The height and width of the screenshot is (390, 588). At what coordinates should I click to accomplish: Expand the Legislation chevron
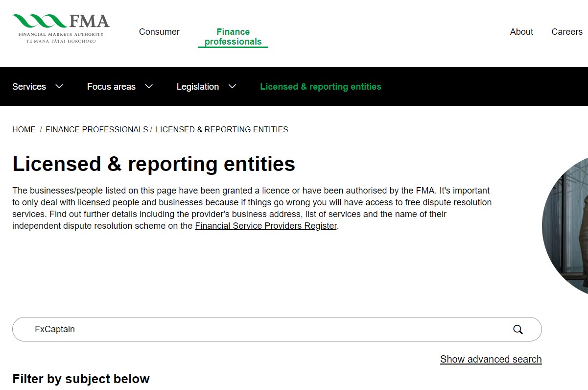232,86
